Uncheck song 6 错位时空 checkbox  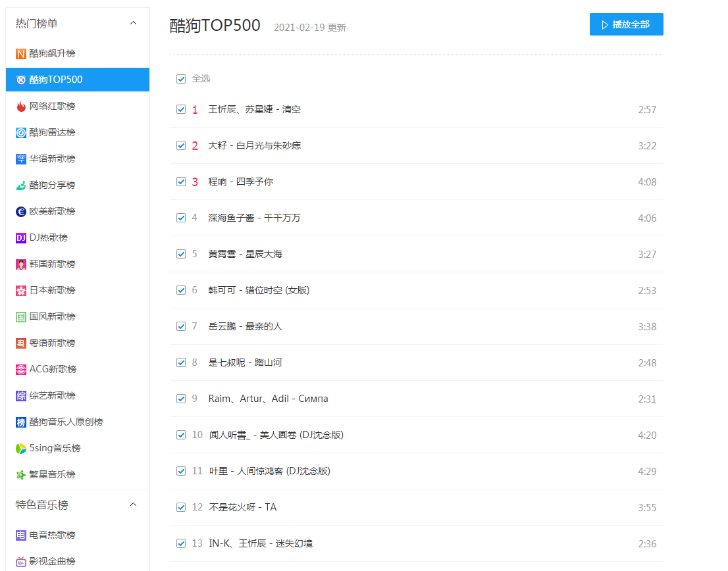pyautogui.click(x=181, y=290)
